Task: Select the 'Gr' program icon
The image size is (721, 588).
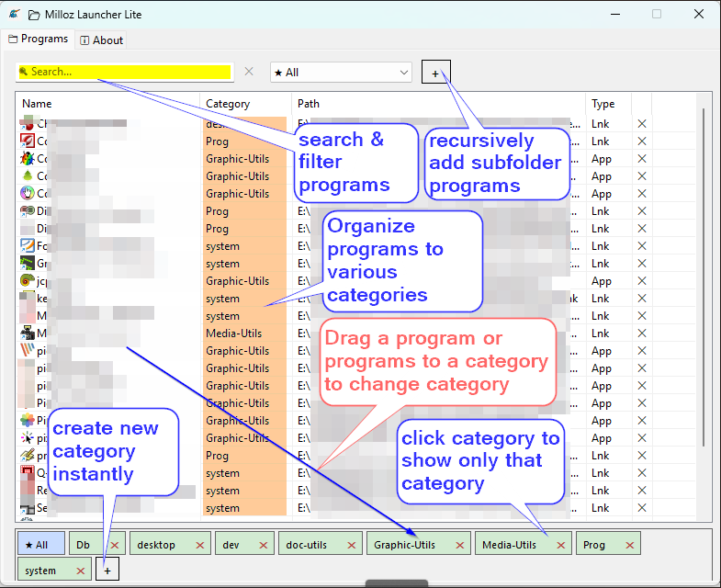Action: click(x=28, y=263)
